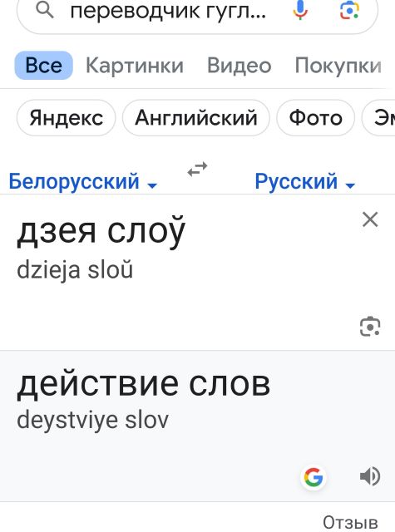Open the Белорусский source language dropdown

(83, 181)
